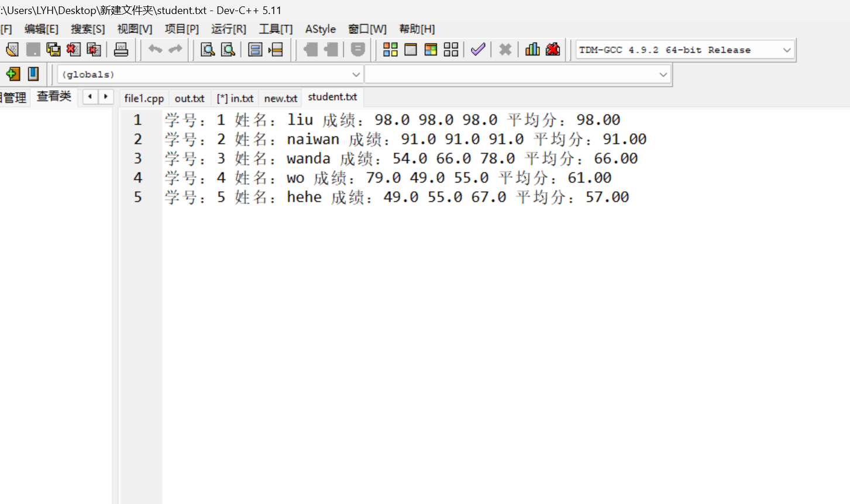Click the Undo arrow icon
This screenshot has width=850, height=504.
(x=155, y=50)
